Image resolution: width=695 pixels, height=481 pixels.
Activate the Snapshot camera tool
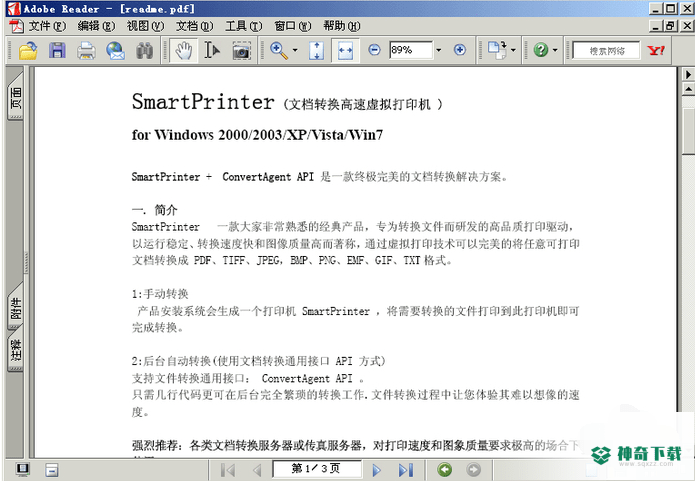[x=242, y=51]
